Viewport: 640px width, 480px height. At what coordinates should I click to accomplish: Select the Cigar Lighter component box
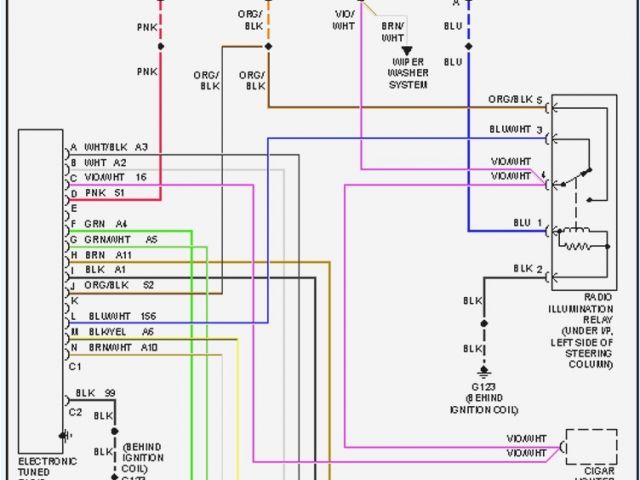(593, 445)
